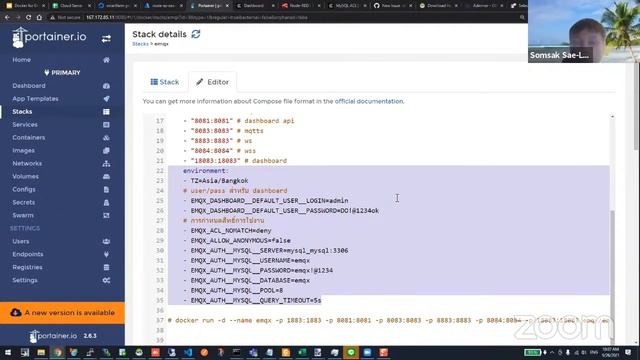The image size is (640, 360).
Task: Click the Somsak Sae-L... Zoom video thumbnail
Action: point(584,31)
